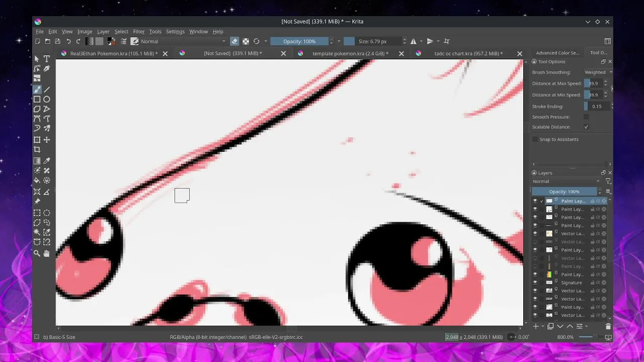Switch to the template pokemon.kra tab

pos(350,53)
